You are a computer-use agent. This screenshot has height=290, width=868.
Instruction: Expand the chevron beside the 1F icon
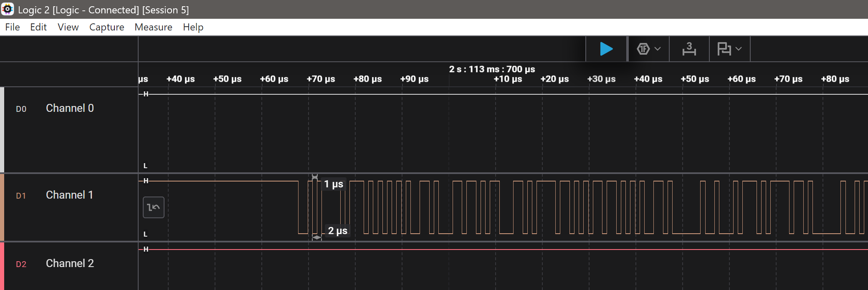pyautogui.click(x=658, y=49)
